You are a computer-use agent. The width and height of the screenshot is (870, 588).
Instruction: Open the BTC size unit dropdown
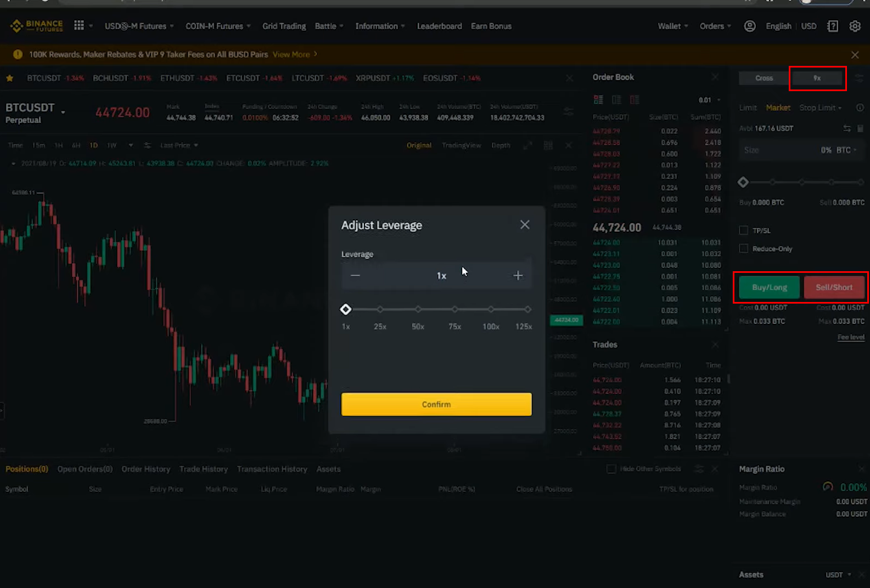pyautogui.click(x=846, y=150)
